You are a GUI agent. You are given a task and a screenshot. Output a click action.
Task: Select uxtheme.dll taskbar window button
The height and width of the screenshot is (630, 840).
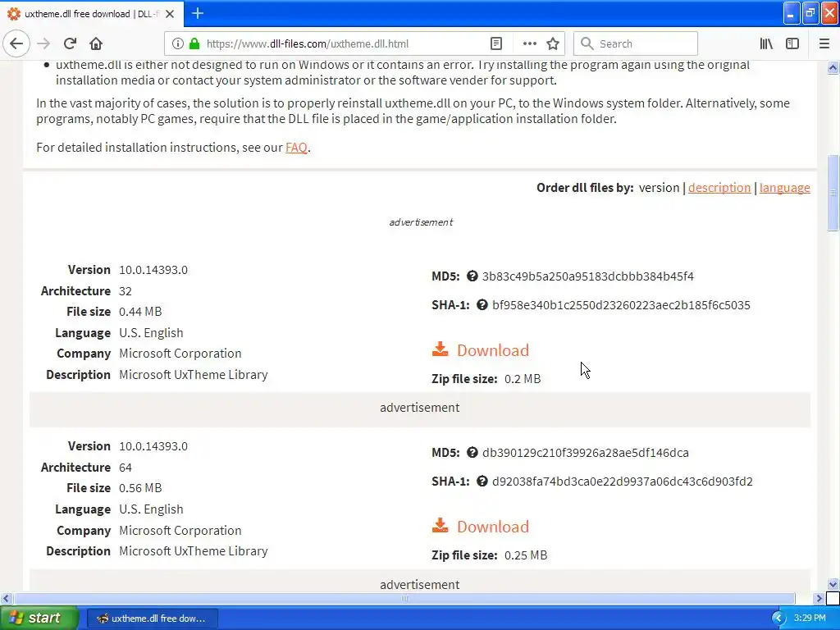point(152,619)
